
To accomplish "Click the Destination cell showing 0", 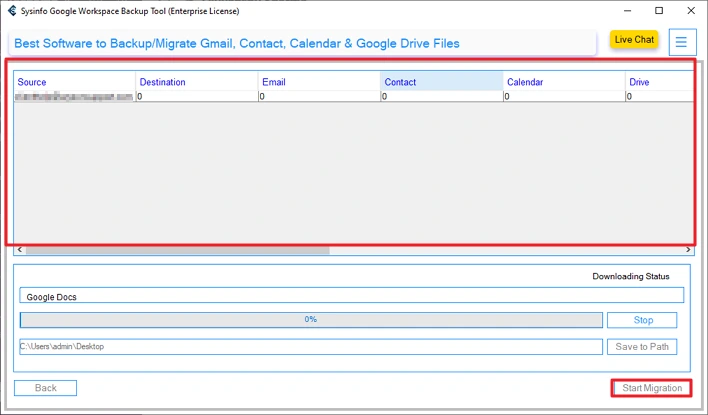I will (x=197, y=97).
